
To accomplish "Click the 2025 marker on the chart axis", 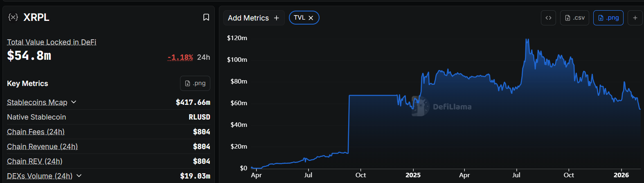I will (x=413, y=175).
